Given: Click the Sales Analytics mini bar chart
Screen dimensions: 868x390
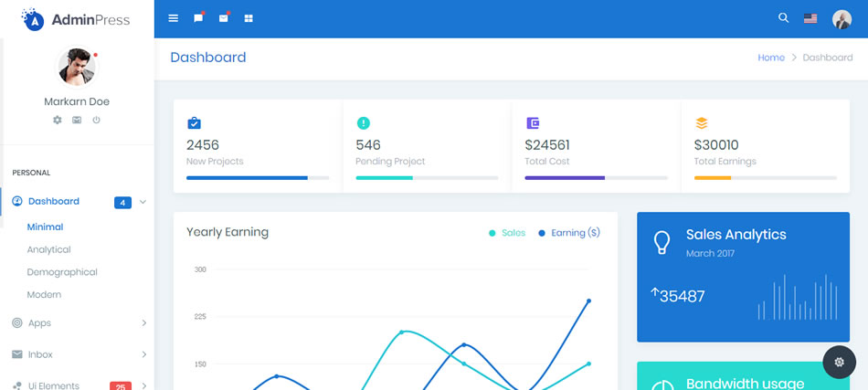Looking at the screenshot, I should click(x=798, y=297).
